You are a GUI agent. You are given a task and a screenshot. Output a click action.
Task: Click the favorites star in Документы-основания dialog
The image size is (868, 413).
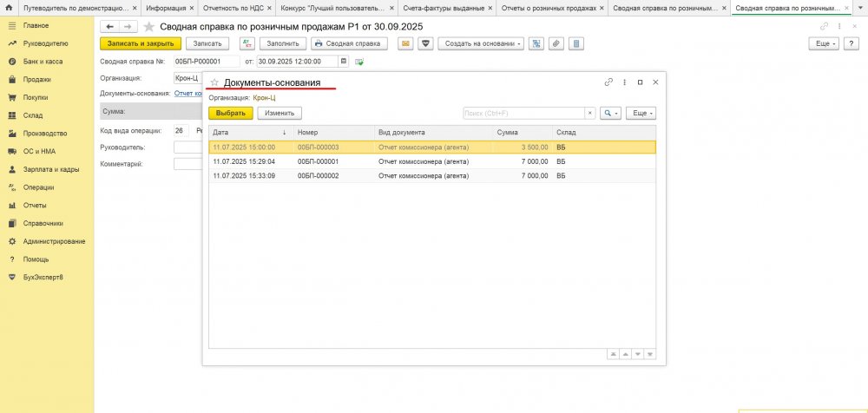[214, 82]
